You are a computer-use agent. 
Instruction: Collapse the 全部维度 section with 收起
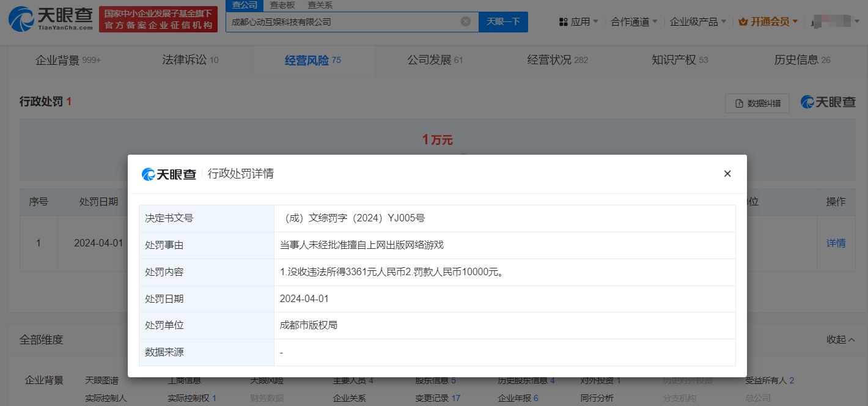pos(841,339)
